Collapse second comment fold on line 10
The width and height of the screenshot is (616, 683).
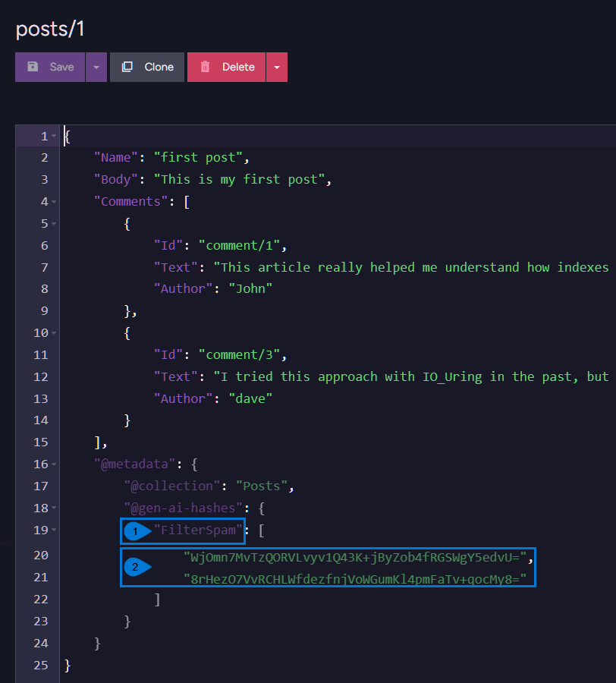click(x=54, y=333)
